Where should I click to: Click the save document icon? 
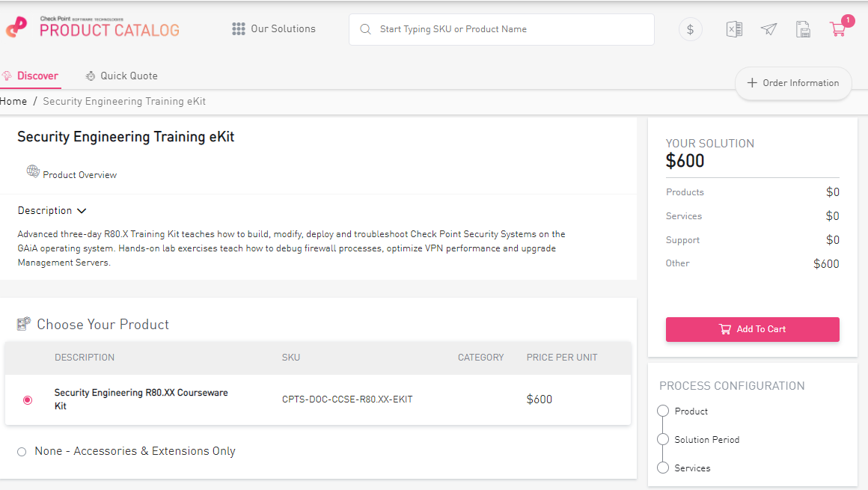click(x=803, y=29)
